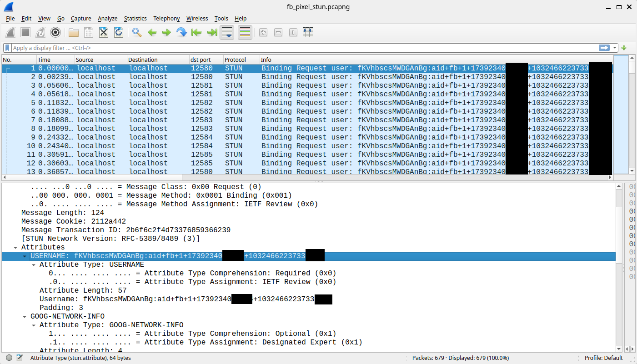The width and height of the screenshot is (637, 364).
Task: Click inside the display filter input field
Action: pos(273,48)
